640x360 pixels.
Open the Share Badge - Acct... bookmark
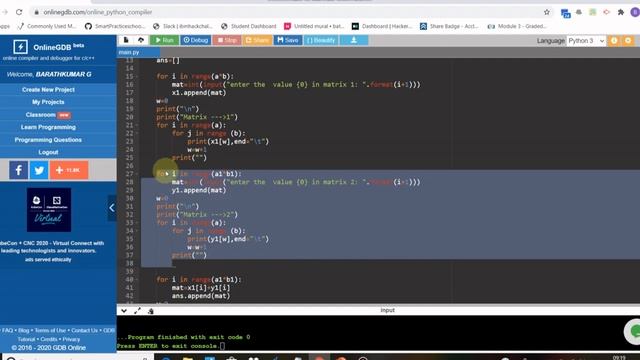coord(449,26)
